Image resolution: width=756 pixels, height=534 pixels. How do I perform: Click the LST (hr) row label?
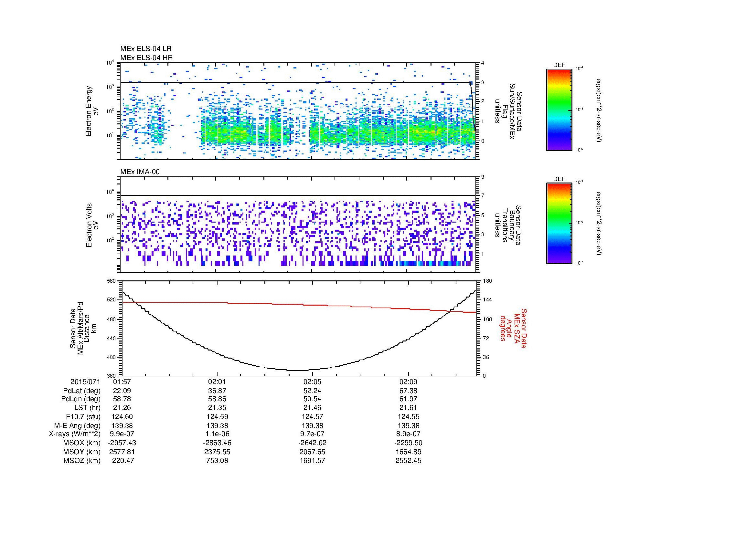87,408
